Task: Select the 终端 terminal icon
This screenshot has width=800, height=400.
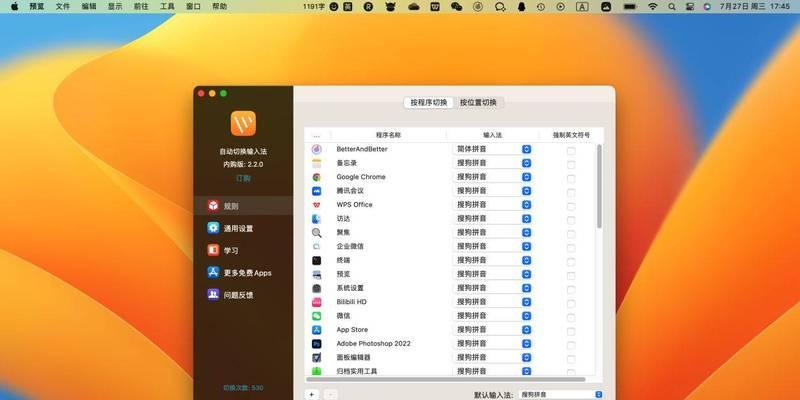Action: [316, 260]
